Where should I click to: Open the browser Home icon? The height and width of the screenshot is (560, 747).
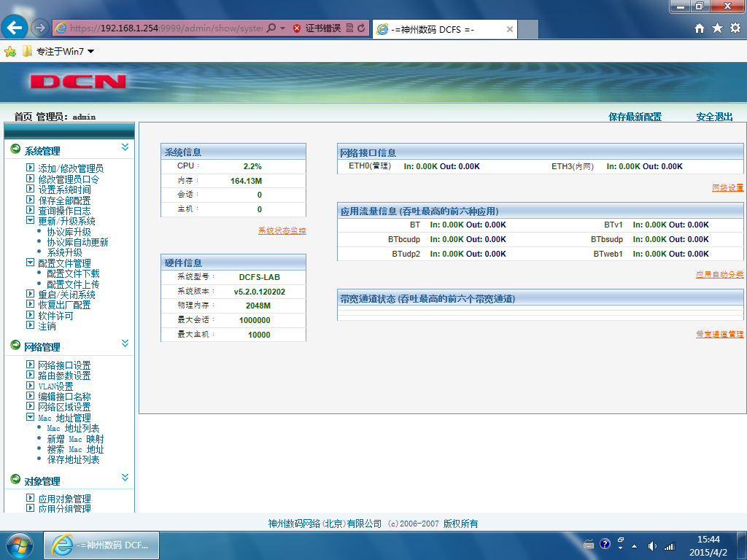(x=700, y=28)
